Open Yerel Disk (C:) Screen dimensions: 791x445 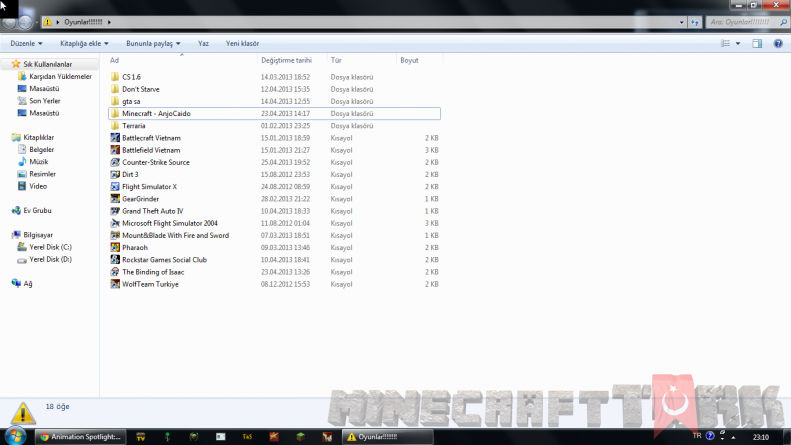(50, 247)
